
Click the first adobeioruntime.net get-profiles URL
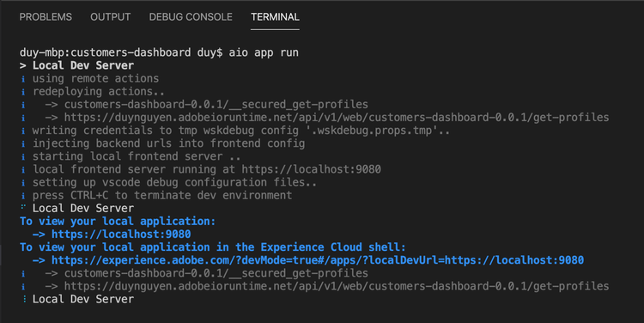point(337,118)
